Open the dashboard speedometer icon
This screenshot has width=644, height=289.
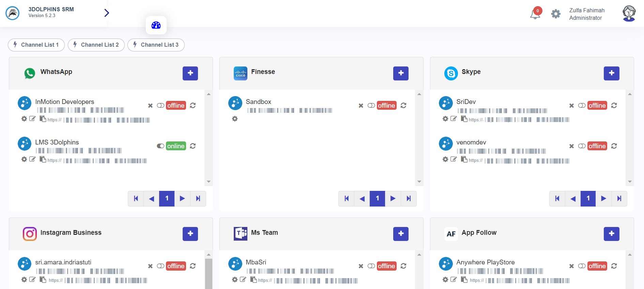[156, 25]
